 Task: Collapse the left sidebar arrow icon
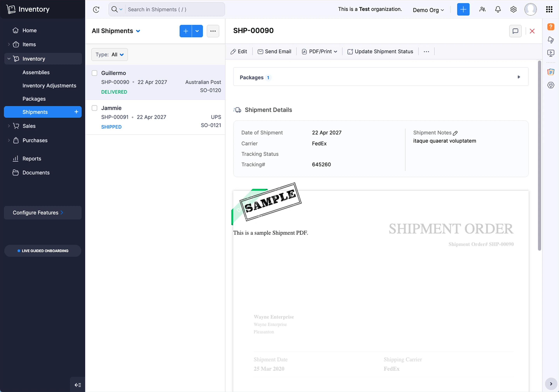(78, 385)
